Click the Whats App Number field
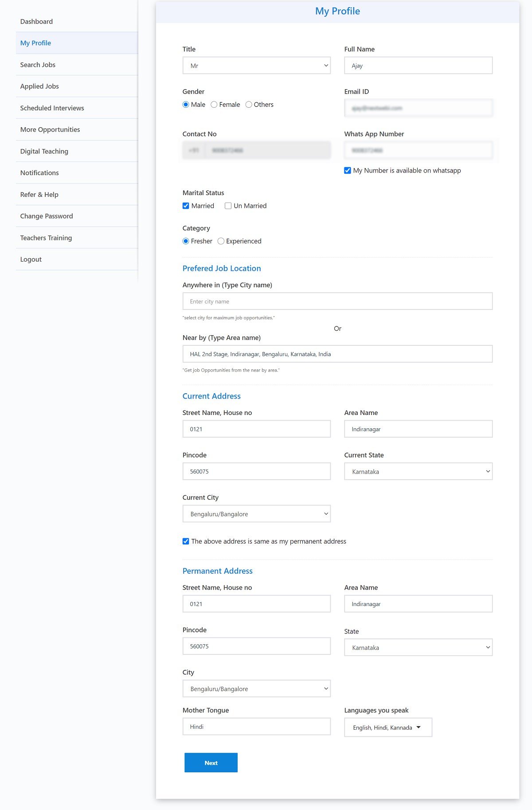532x810 pixels. 419,150
